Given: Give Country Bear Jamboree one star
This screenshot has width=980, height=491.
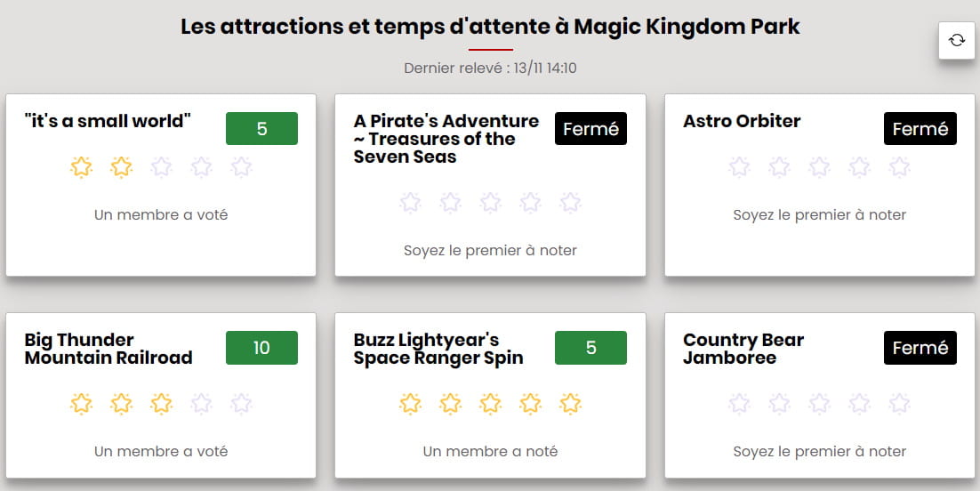Looking at the screenshot, I should [x=739, y=404].
